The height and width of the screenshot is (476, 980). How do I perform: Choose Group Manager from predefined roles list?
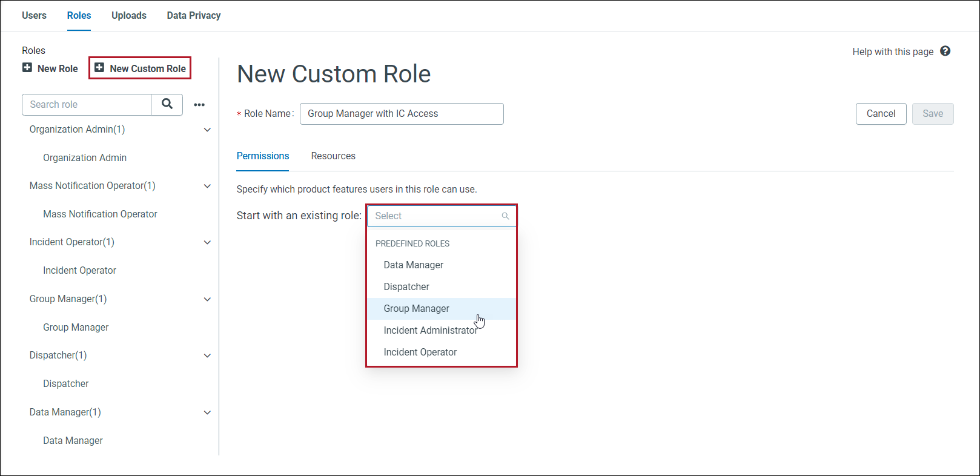(416, 309)
